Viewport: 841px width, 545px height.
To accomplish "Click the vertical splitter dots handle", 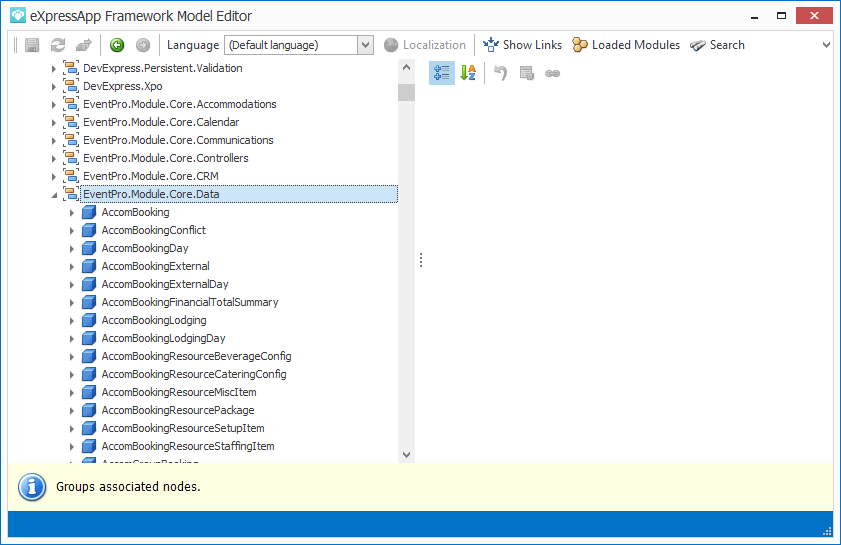I will [421, 260].
